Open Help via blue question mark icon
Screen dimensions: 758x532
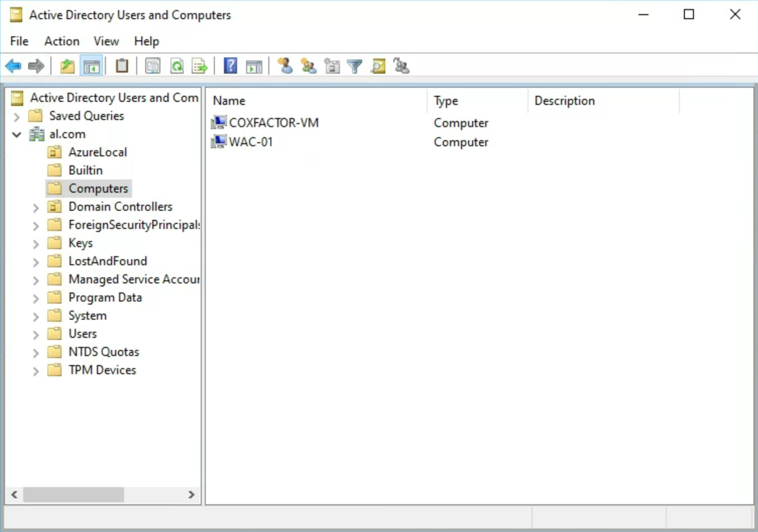click(230, 66)
